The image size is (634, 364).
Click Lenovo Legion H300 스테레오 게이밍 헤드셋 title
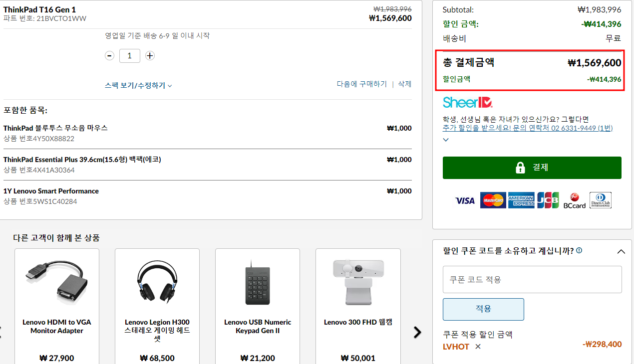(x=157, y=331)
